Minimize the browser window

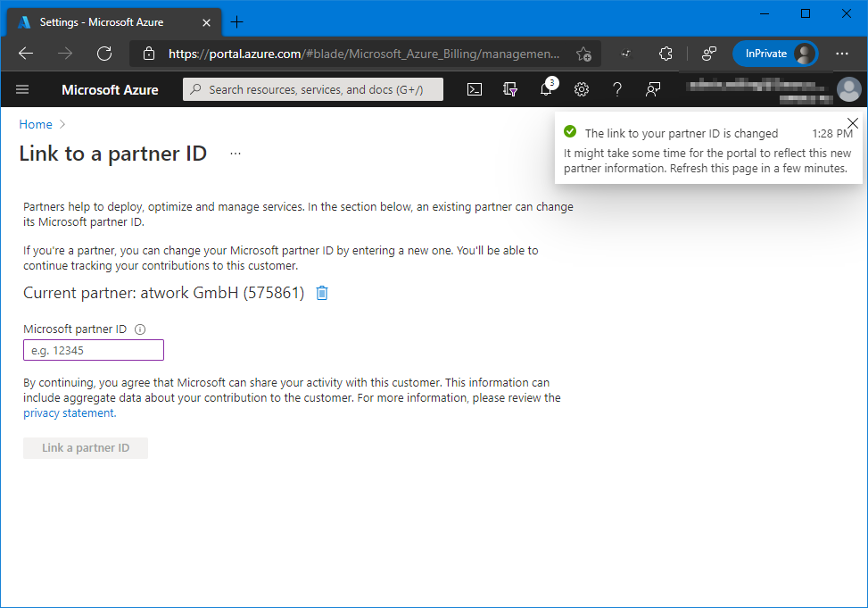click(765, 13)
